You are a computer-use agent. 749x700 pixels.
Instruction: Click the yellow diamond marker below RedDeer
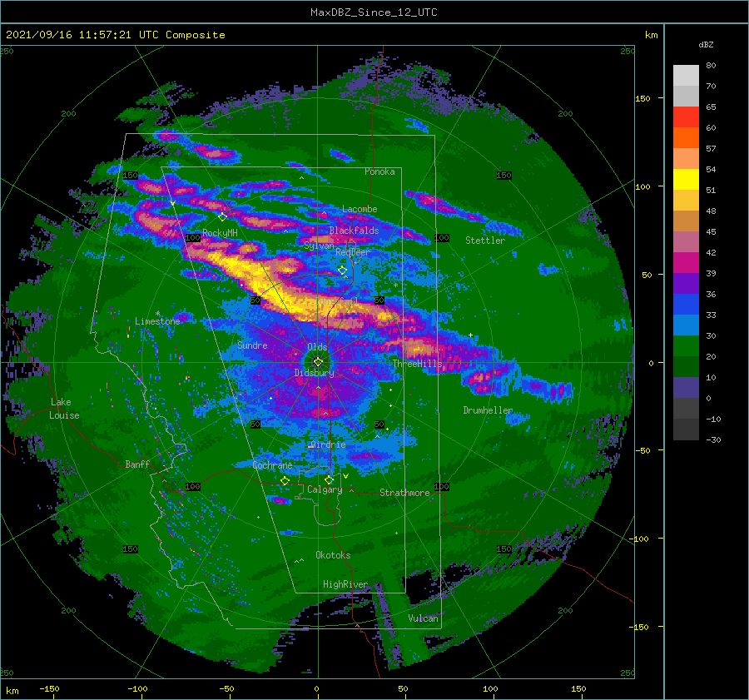pos(342,271)
